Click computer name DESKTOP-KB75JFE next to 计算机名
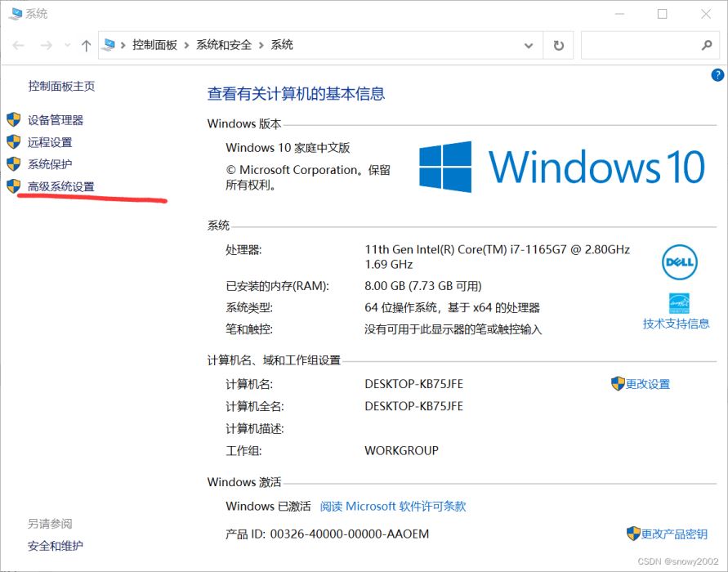The image size is (728, 572). [x=413, y=384]
